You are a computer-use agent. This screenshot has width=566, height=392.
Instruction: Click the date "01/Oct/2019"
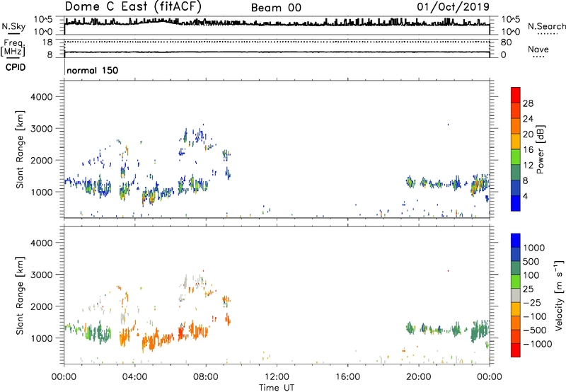coord(453,7)
